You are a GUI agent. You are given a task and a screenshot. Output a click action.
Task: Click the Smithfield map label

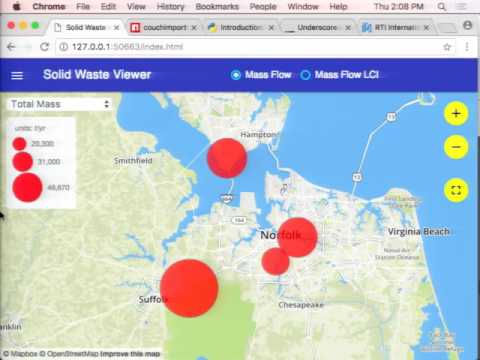coord(133,161)
